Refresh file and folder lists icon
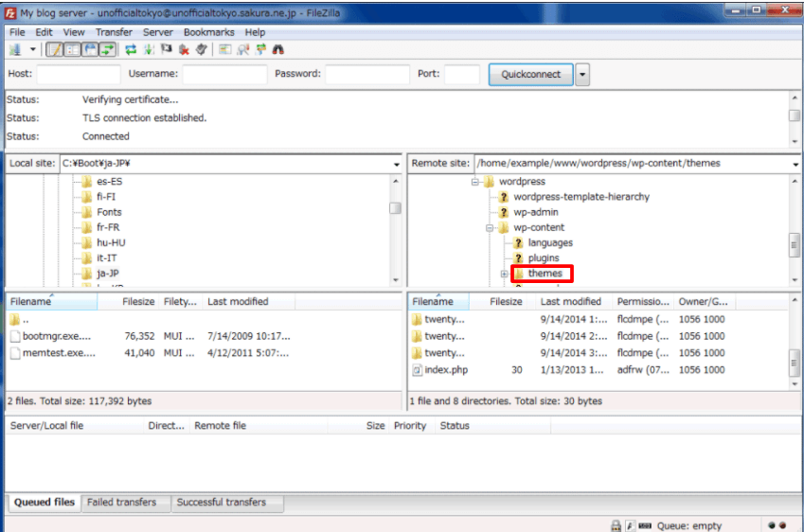Viewport: 804px width, 532px height. [131, 50]
